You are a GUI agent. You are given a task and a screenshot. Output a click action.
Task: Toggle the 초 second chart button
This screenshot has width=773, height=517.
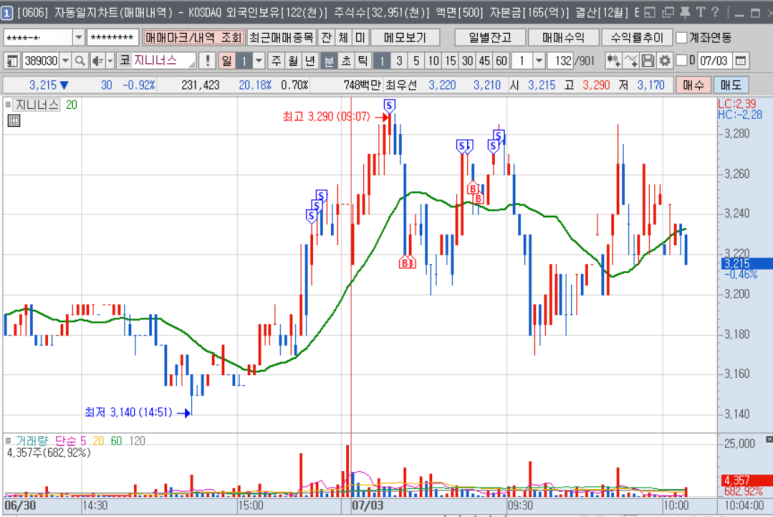346,61
